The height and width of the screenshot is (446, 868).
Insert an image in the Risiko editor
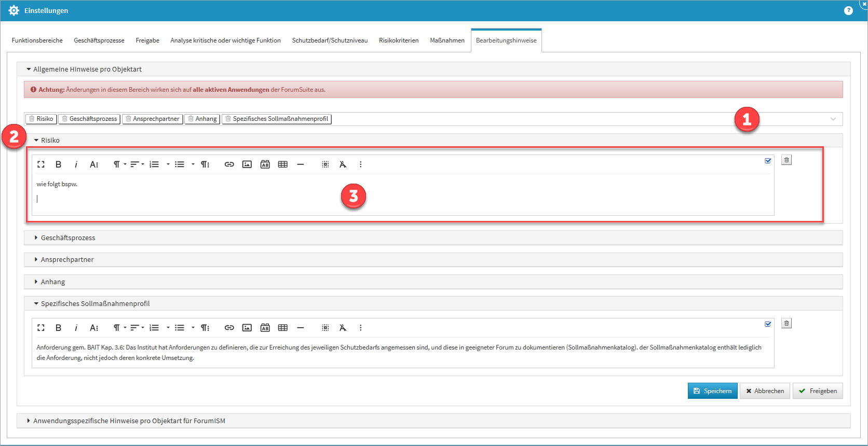point(247,164)
